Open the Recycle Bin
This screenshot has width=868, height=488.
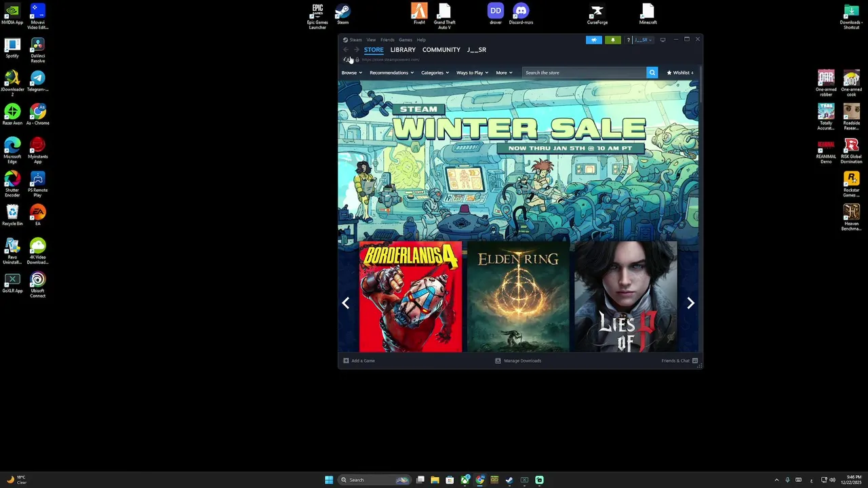coord(12,215)
